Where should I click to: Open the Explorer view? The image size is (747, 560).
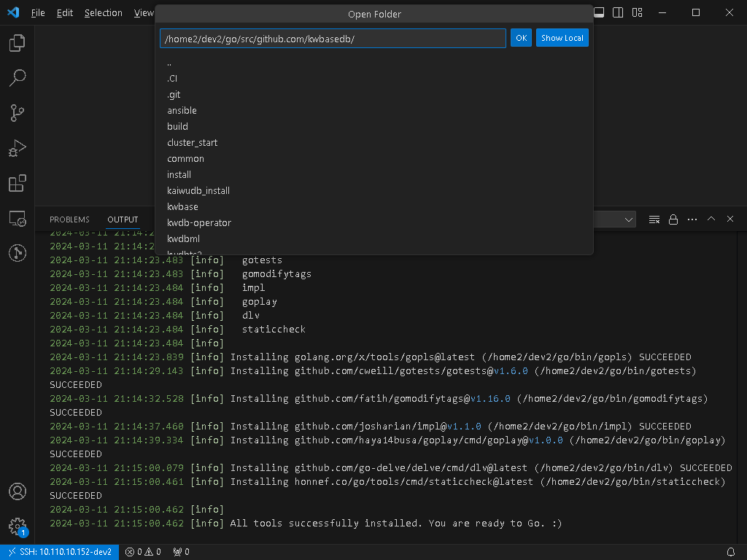(18, 43)
